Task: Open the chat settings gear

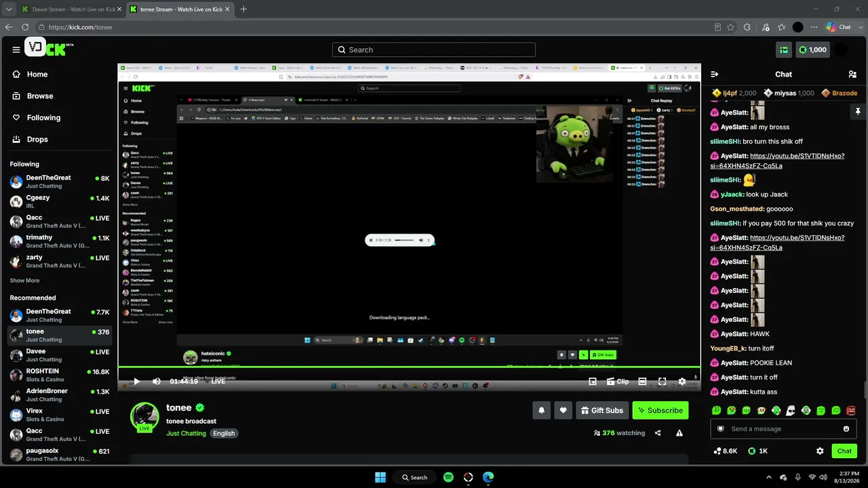Action: point(820,451)
